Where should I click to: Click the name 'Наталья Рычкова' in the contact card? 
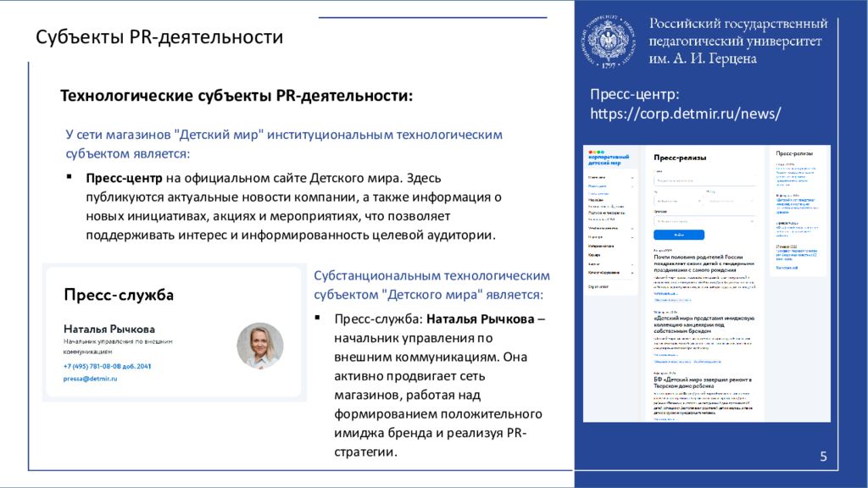click(109, 330)
